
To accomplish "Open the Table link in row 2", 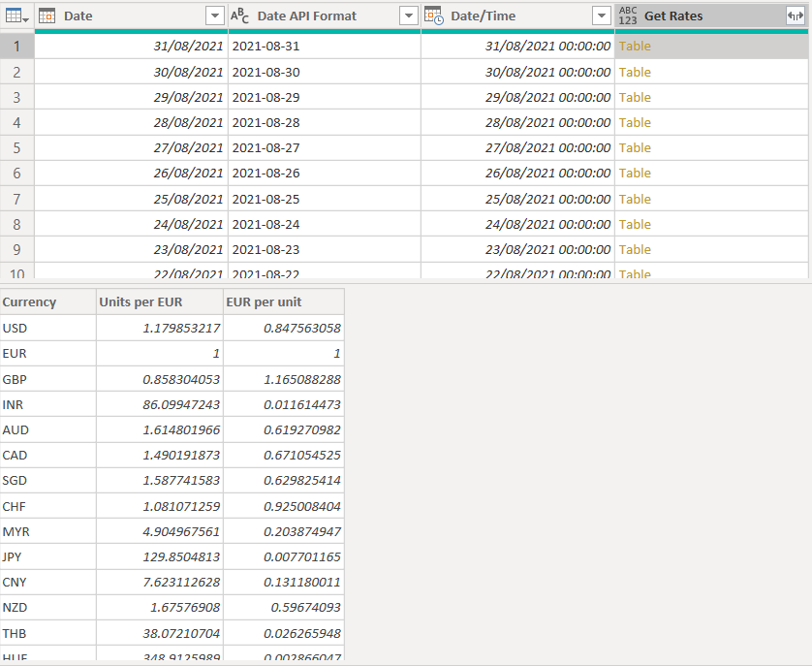I will tap(635, 72).
